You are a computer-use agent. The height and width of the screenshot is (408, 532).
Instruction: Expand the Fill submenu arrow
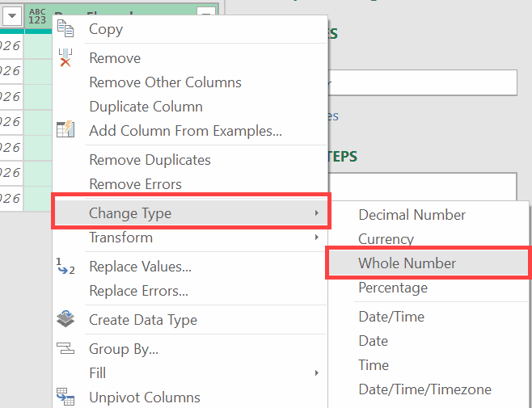click(x=316, y=372)
